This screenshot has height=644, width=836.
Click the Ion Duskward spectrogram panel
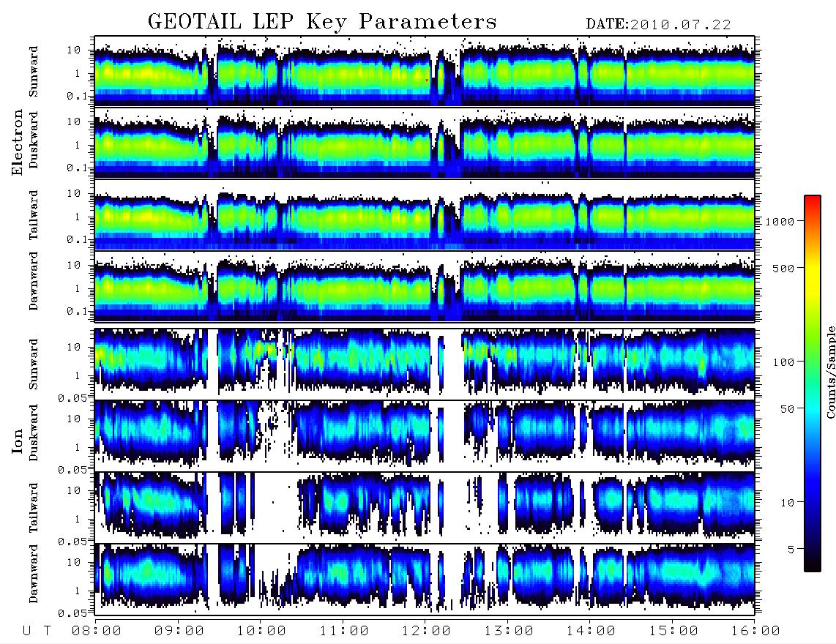(x=425, y=435)
